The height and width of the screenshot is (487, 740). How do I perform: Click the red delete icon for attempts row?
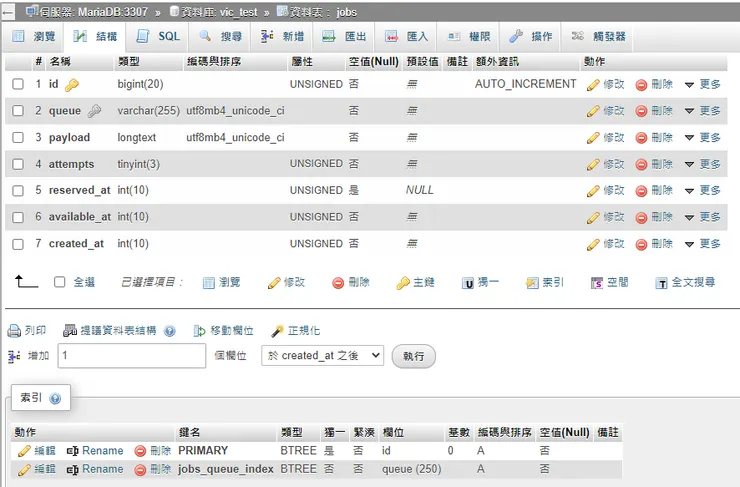641,165
